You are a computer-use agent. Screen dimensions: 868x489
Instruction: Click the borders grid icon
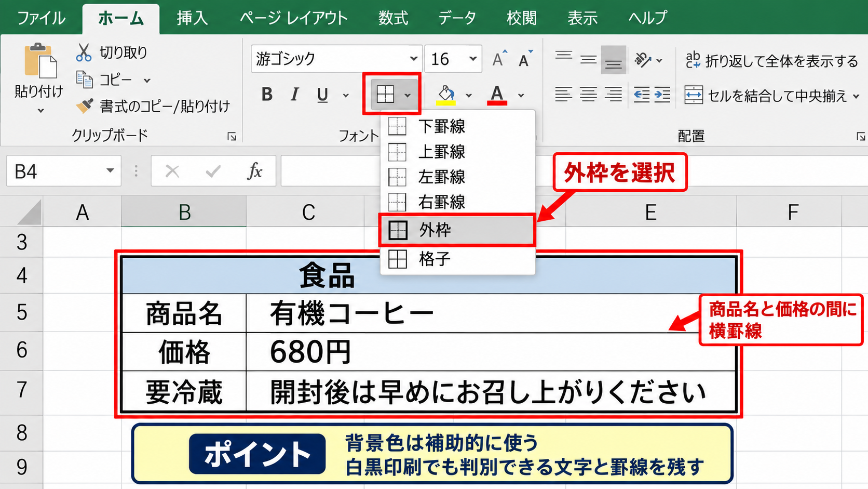tap(385, 94)
